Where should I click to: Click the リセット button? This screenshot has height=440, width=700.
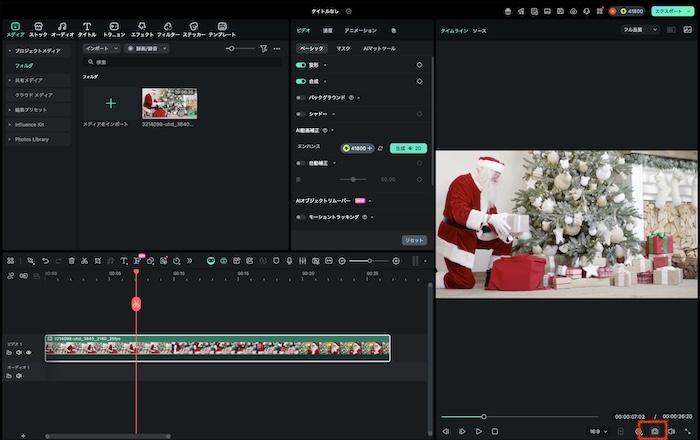pos(414,240)
